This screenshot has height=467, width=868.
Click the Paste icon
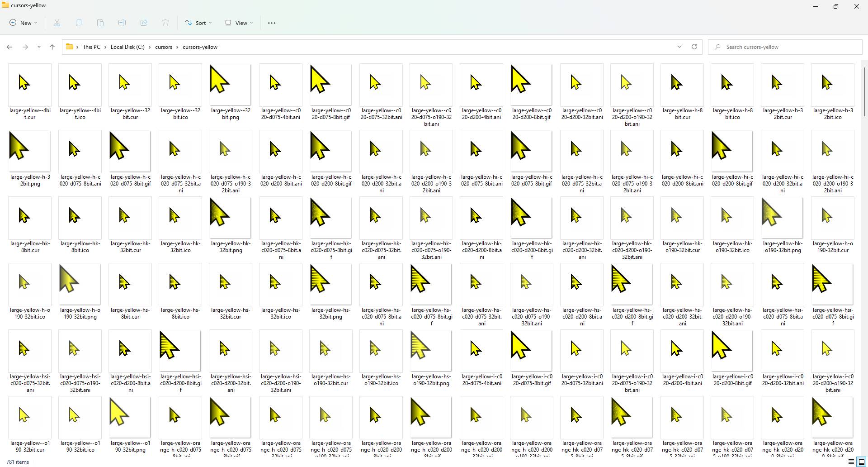pos(100,23)
